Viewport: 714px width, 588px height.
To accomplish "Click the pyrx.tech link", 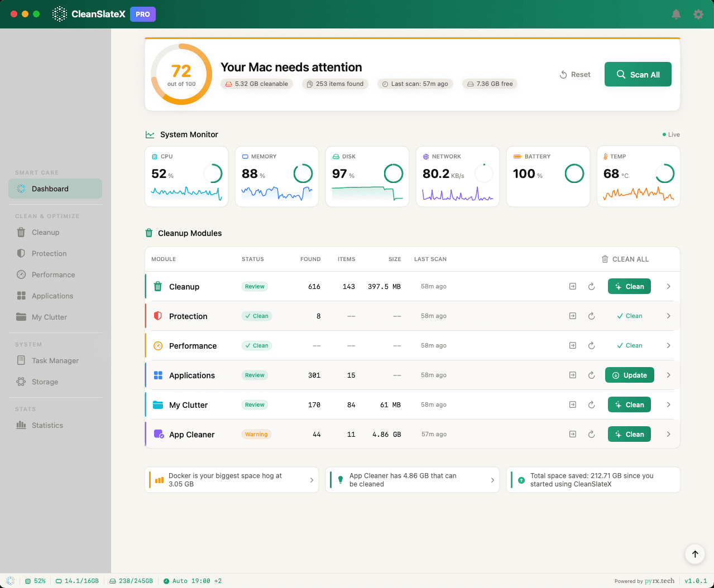I will [659, 581].
